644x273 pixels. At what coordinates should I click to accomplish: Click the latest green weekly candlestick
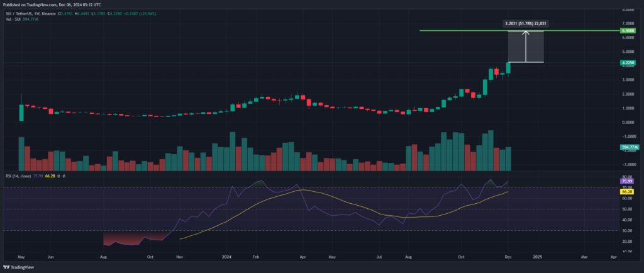[x=509, y=67]
